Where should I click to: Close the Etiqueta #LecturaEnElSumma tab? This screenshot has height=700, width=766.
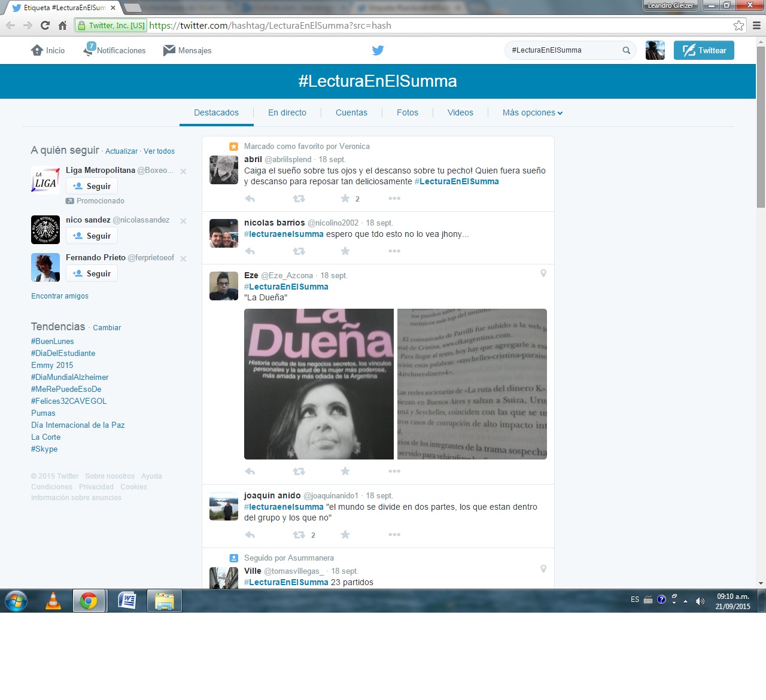pyautogui.click(x=113, y=8)
